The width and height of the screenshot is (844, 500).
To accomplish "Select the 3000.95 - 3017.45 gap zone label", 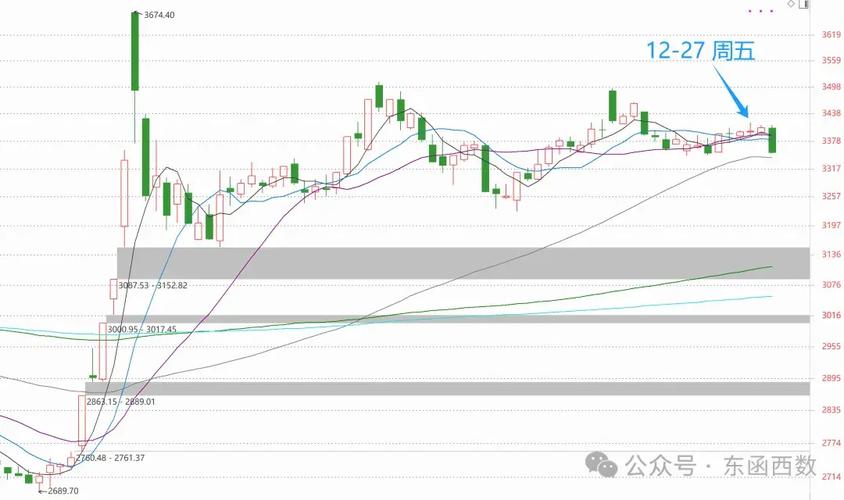I will [x=143, y=329].
